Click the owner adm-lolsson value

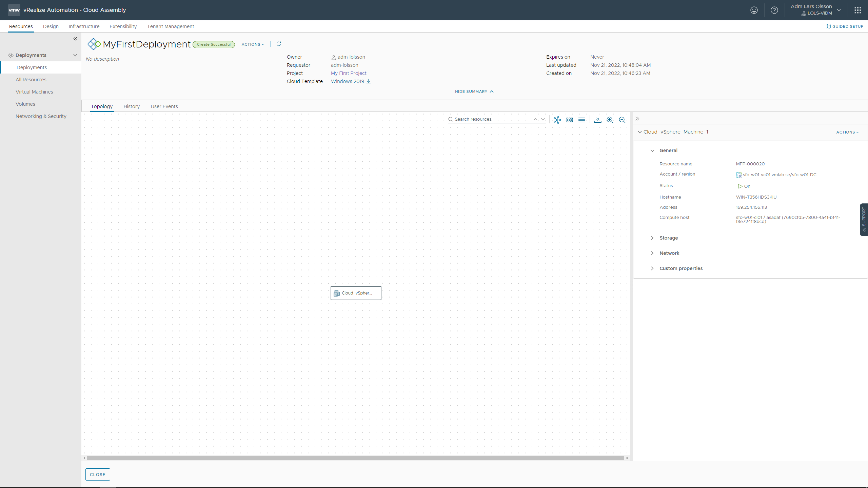(x=351, y=57)
